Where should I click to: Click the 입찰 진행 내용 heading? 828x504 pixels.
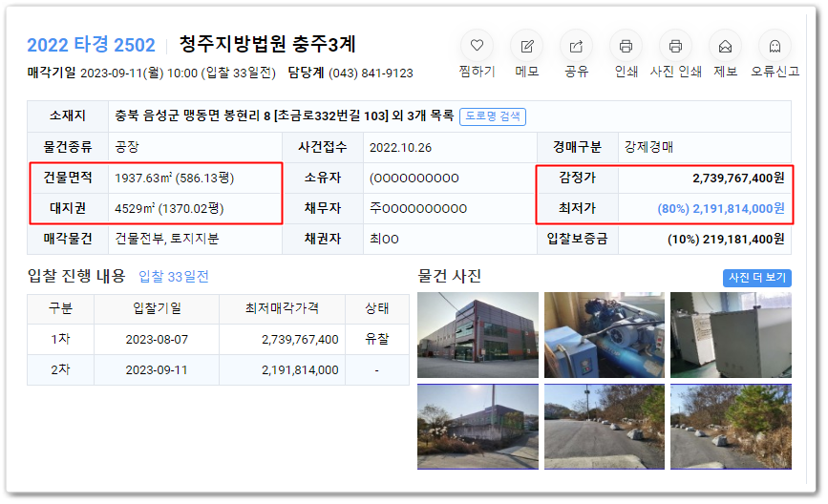click(76, 276)
